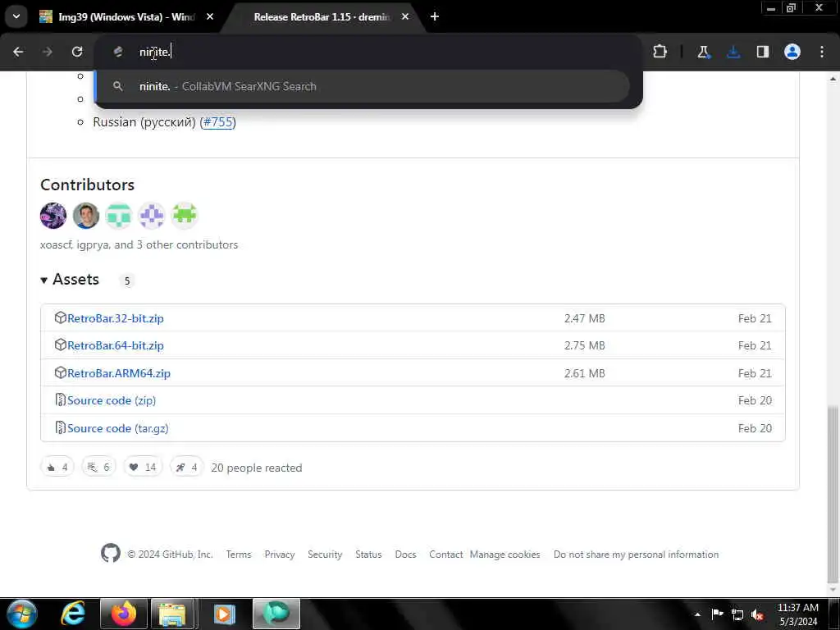Click the Action Center flag tray icon
The width and height of the screenshot is (840, 630).
click(717, 614)
